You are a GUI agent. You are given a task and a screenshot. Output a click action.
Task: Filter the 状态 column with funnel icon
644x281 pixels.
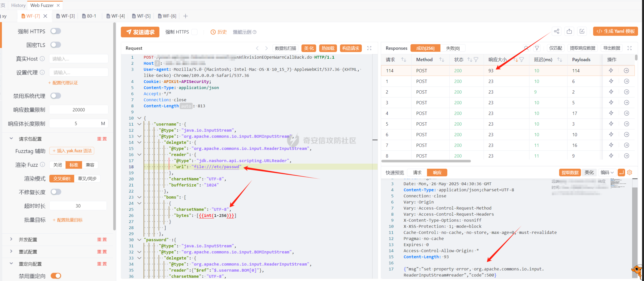(x=476, y=59)
